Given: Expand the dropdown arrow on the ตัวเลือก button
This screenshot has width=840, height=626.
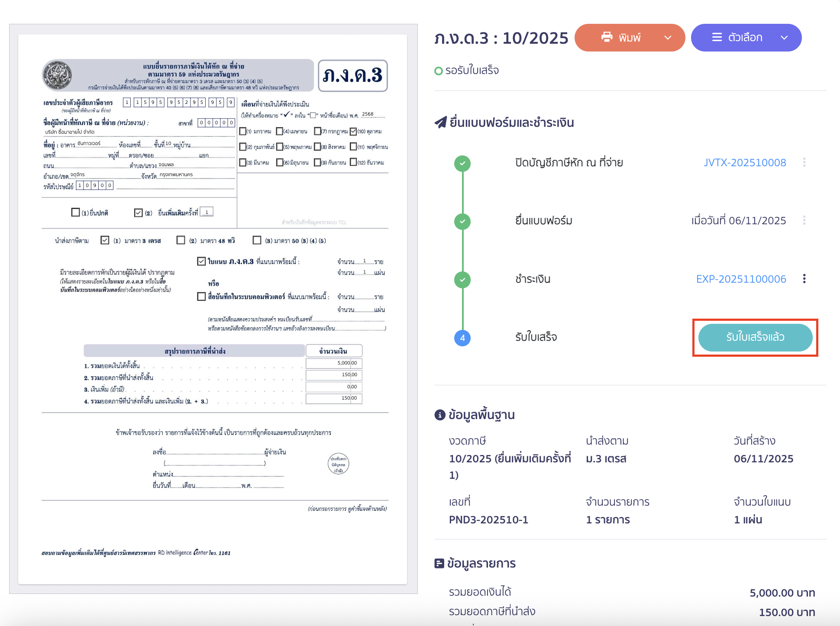Looking at the screenshot, I should [x=784, y=38].
